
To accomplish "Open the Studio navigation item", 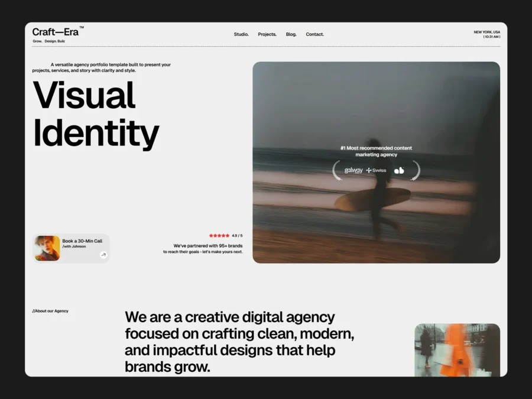I will coord(241,34).
